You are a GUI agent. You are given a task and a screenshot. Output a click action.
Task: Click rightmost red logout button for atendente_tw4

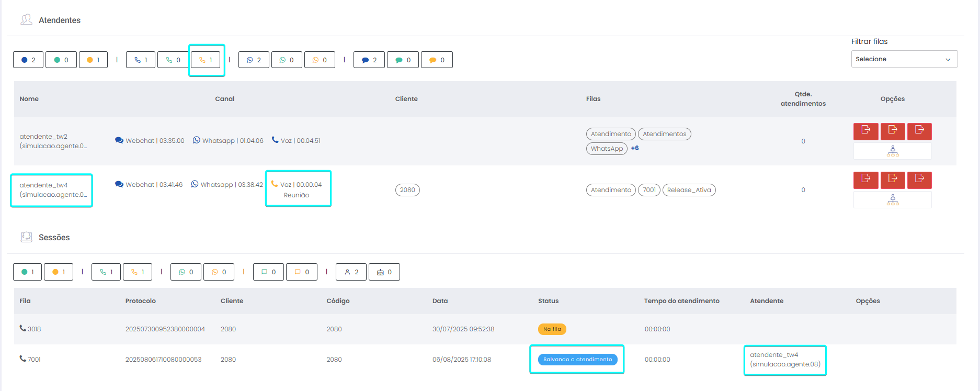tap(919, 180)
